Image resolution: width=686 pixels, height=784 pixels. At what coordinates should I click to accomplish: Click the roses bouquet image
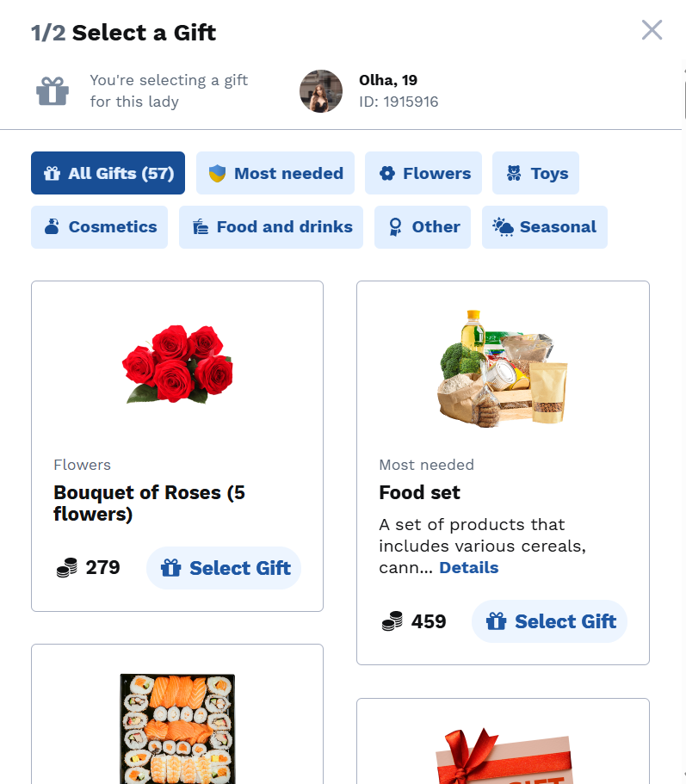tap(177, 364)
